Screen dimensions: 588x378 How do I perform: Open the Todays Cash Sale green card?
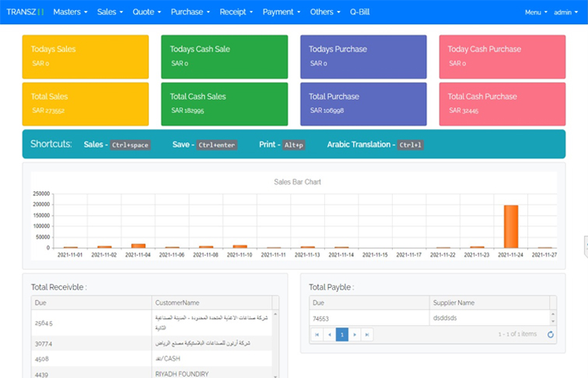coord(224,56)
